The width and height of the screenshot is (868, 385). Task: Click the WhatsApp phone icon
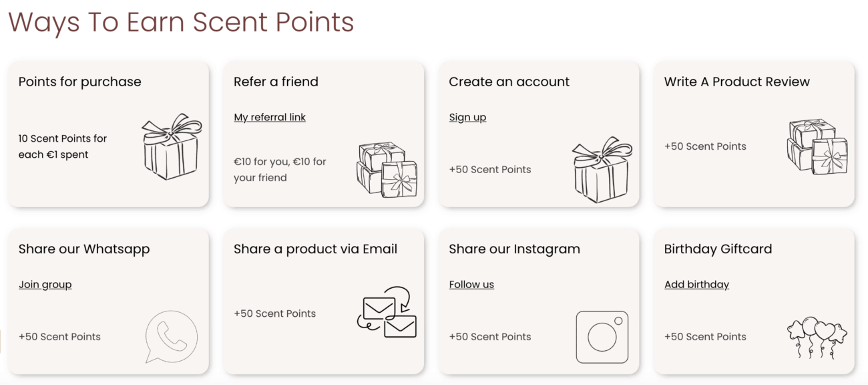pos(170,337)
